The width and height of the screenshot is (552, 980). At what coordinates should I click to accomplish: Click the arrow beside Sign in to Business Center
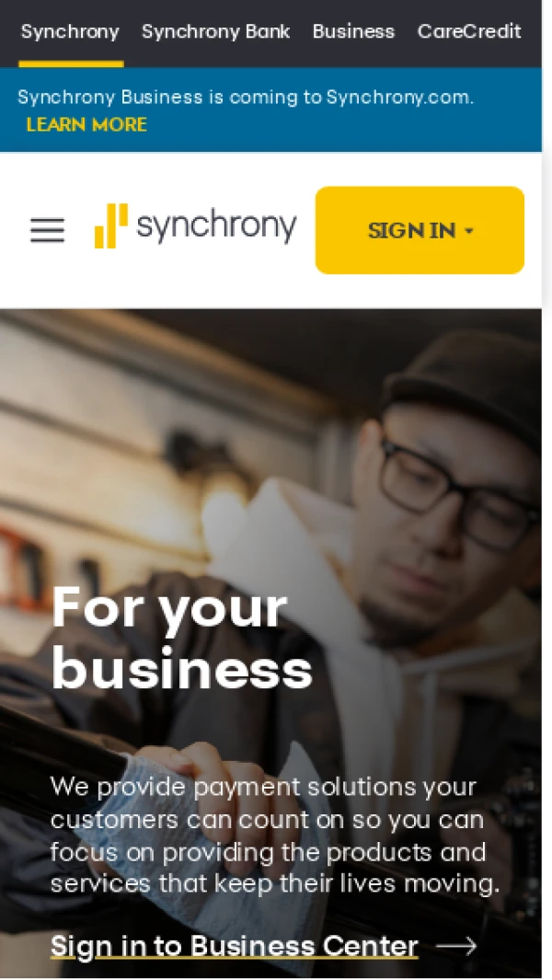click(x=456, y=946)
